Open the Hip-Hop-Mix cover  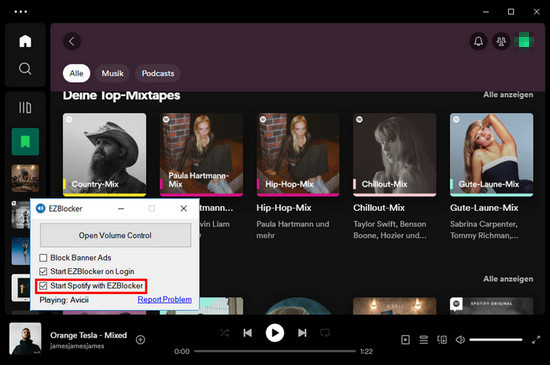(x=298, y=154)
